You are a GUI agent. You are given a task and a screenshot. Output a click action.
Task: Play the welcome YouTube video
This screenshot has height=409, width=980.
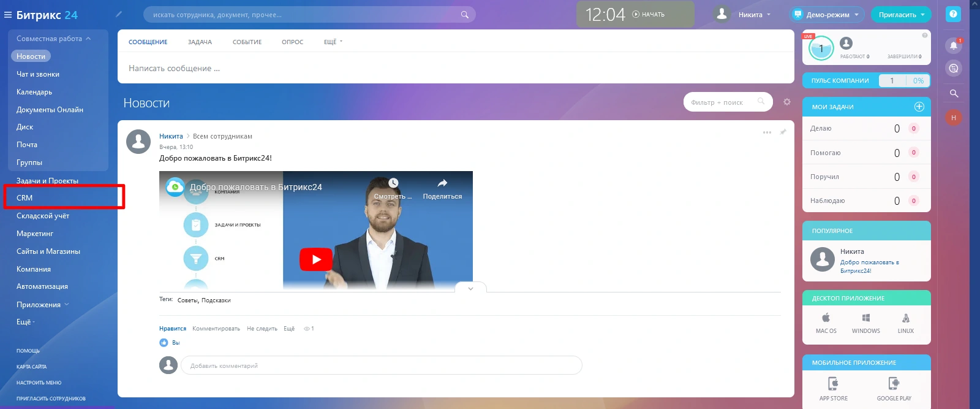pyautogui.click(x=315, y=259)
